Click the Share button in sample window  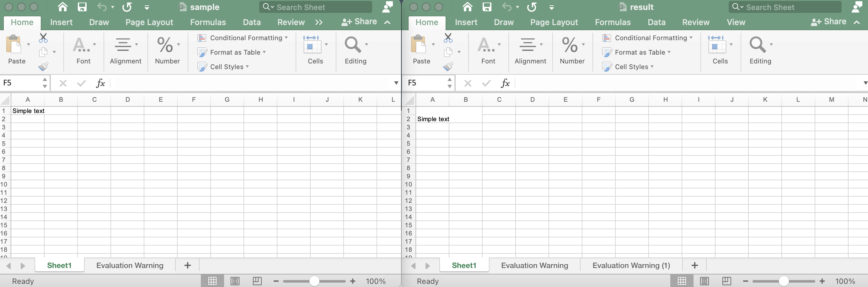[x=359, y=22]
